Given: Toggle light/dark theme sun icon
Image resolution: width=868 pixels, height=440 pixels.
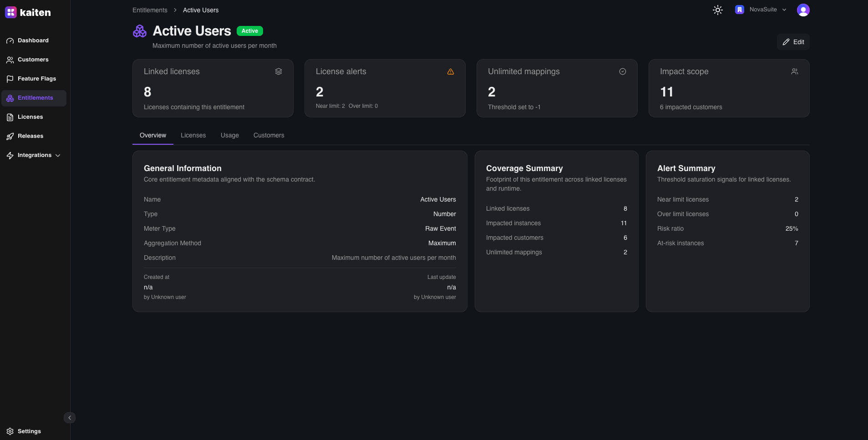Looking at the screenshot, I should coord(717,10).
